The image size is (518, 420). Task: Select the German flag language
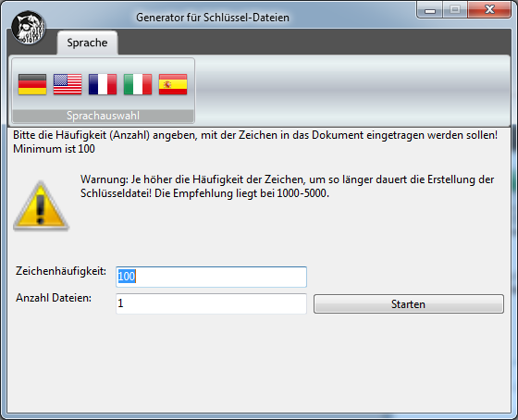click(32, 84)
